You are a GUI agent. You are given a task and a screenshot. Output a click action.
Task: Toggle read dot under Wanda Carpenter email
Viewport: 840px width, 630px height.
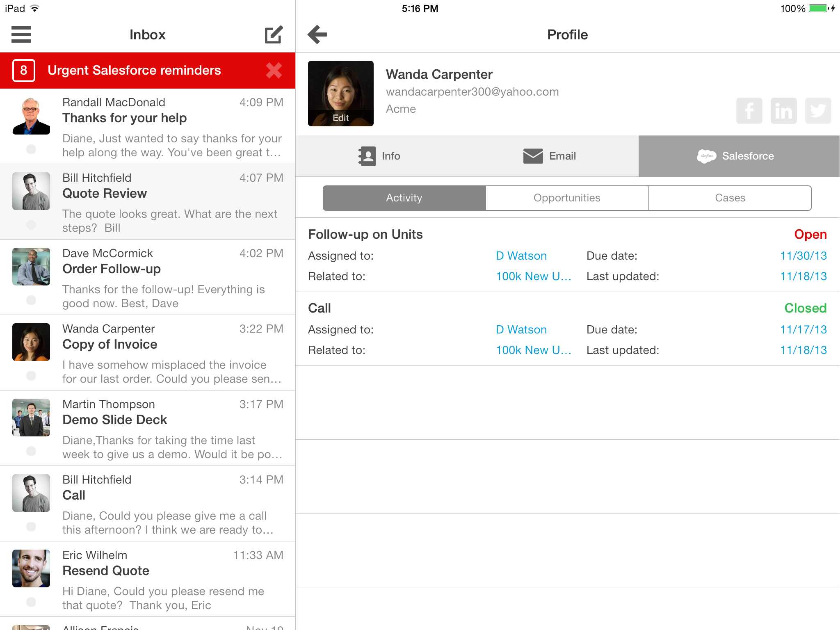tap(31, 376)
